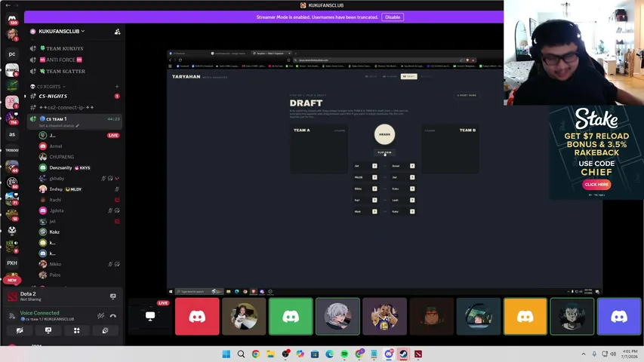Image resolution: width=644 pixels, height=362 pixels.
Task: Select the DRAFT step tab in stream
Action: (408, 76)
